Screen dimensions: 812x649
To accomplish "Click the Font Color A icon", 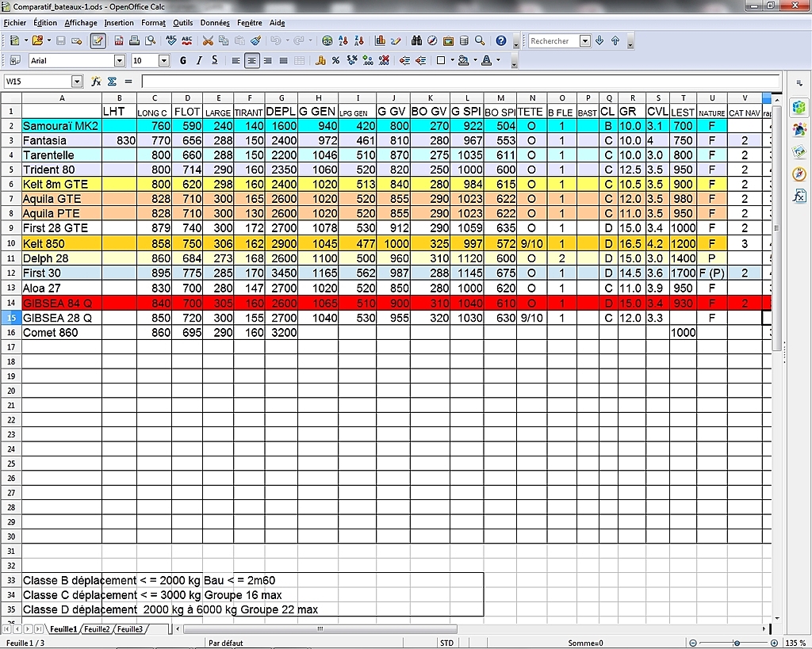I will tap(487, 60).
